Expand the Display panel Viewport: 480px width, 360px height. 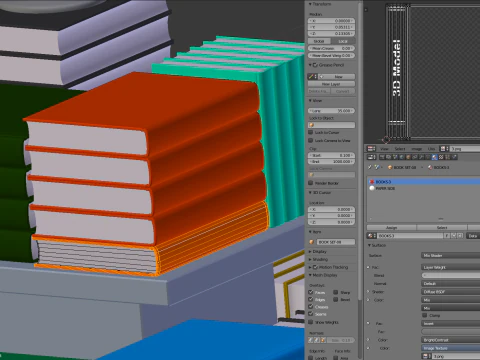(310, 252)
